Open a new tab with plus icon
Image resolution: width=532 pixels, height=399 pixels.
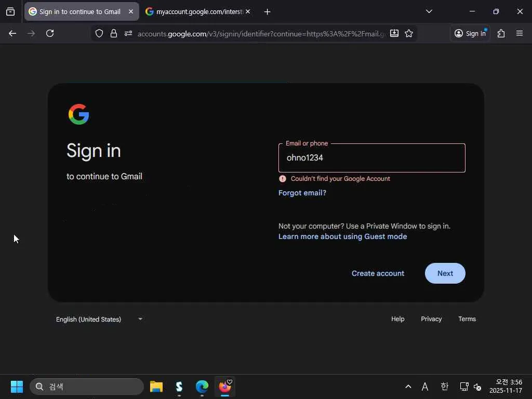click(268, 12)
